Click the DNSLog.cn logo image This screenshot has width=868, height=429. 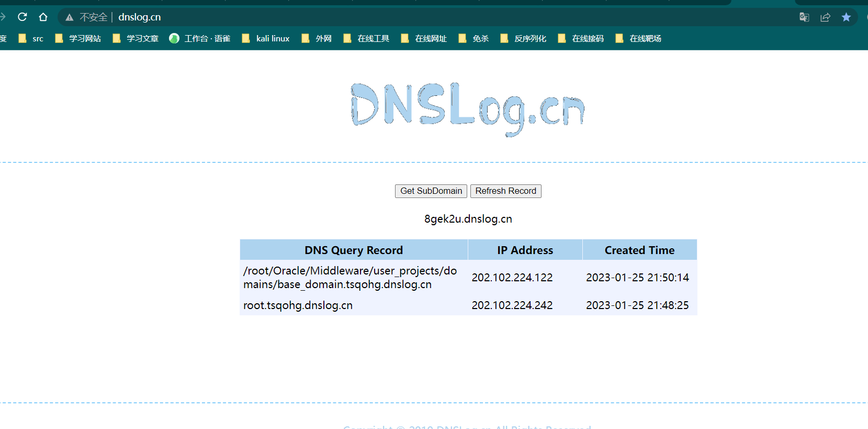tap(468, 109)
